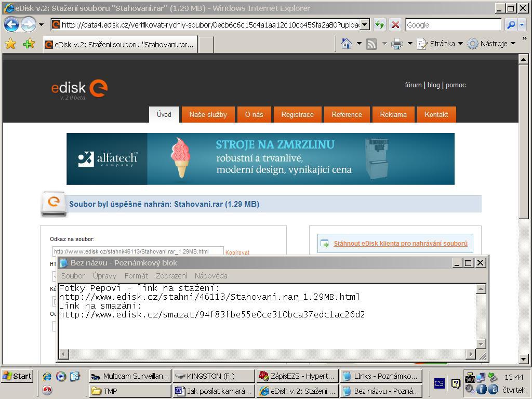Image resolution: width=532 pixels, height=399 pixels.
Task: Click the Add to Favorites icon
Action: tap(29, 44)
